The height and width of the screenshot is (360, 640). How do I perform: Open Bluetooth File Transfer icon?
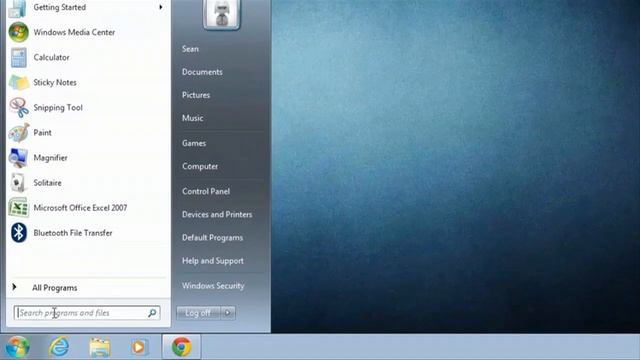(18, 233)
